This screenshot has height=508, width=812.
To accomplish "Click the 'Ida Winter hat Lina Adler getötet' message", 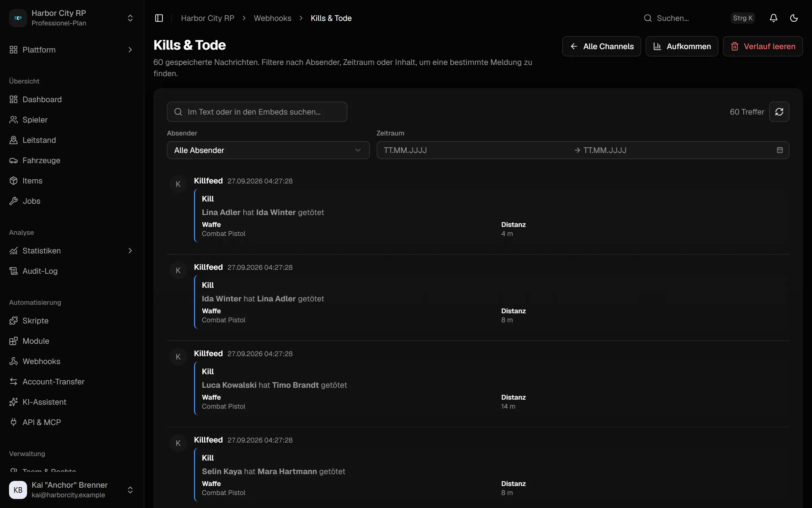I will 263,299.
